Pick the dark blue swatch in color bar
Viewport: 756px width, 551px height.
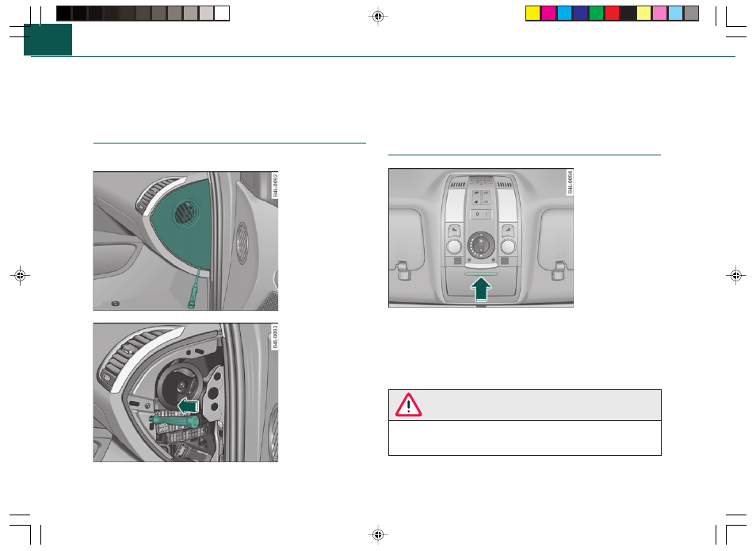click(x=581, y=13)
